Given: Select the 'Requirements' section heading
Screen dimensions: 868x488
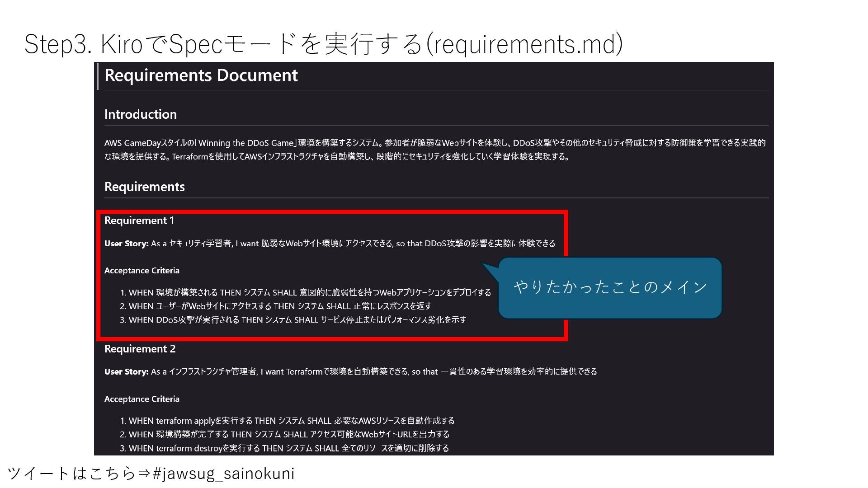Looking at the screenshot, I should [x=145, y=187].
